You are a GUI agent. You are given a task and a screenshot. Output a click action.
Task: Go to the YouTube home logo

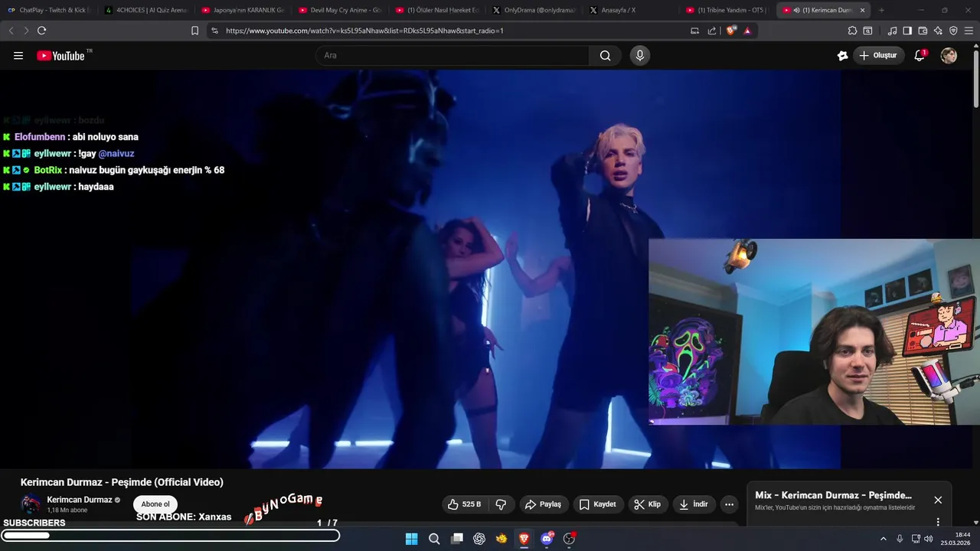[60, 55]
